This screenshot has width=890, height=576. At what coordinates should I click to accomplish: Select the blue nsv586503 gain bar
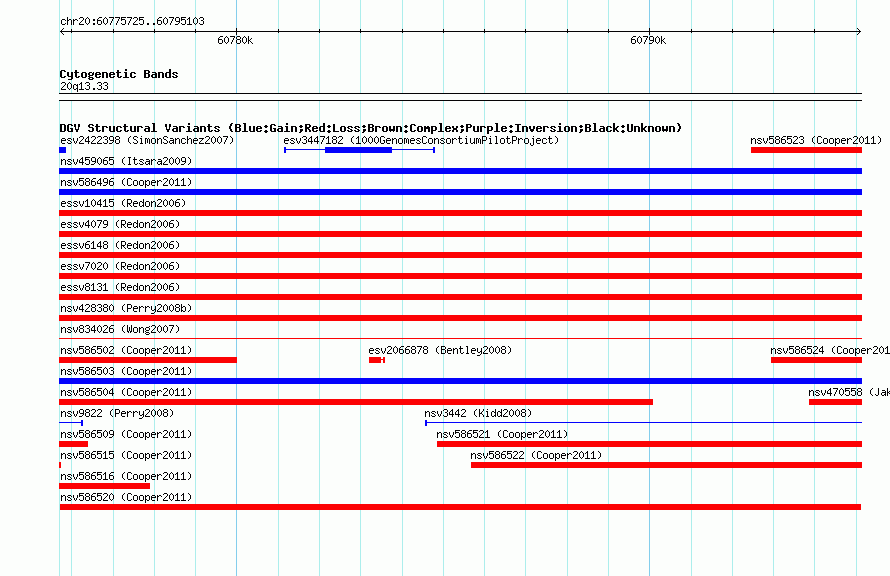coord(460,381)
